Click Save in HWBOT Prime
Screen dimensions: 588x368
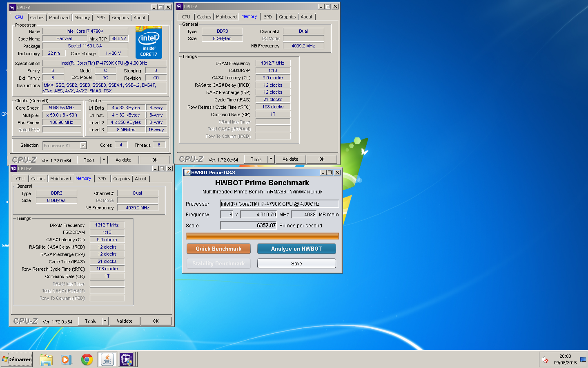pyautogui.click(x=296, y=263)
